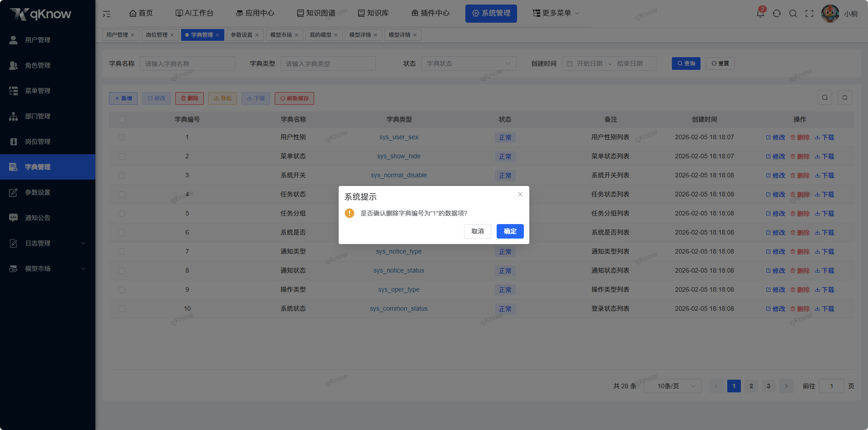Open the search icon in top bar
868x430 pixels.
(x=793, y=14)
